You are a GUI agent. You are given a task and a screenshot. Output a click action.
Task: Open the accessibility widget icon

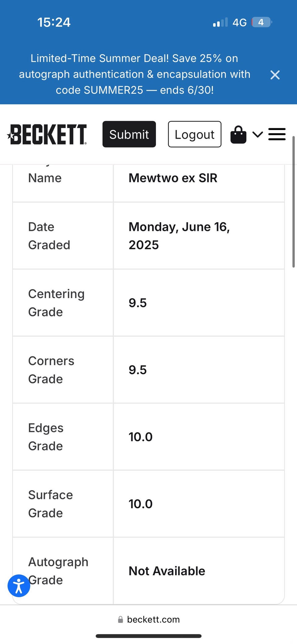pos(19,586)
